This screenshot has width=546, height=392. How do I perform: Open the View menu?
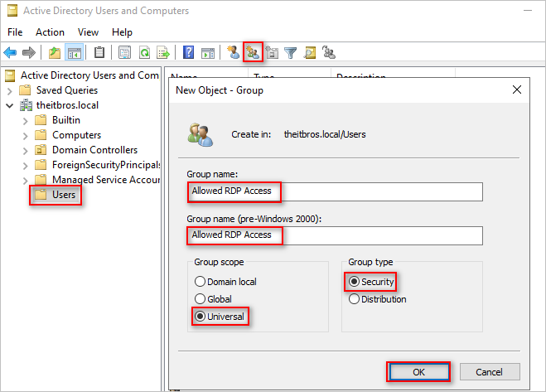click(x=88, y=32)
